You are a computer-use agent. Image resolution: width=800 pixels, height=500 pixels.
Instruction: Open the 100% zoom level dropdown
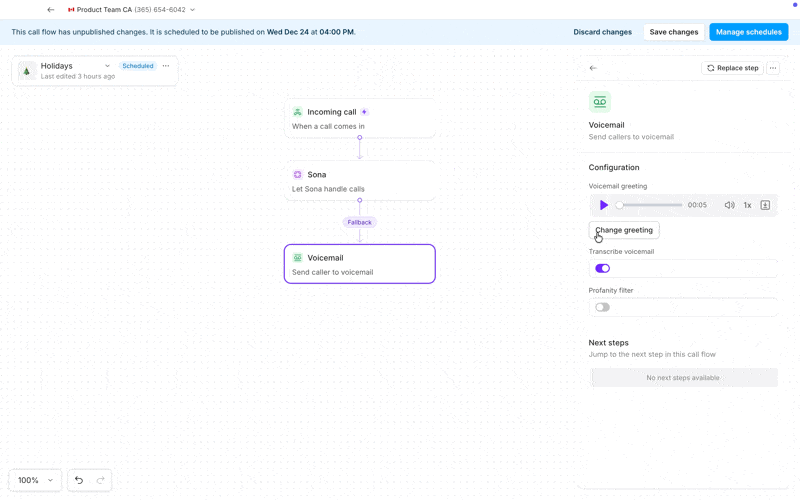tap(35, 480)
